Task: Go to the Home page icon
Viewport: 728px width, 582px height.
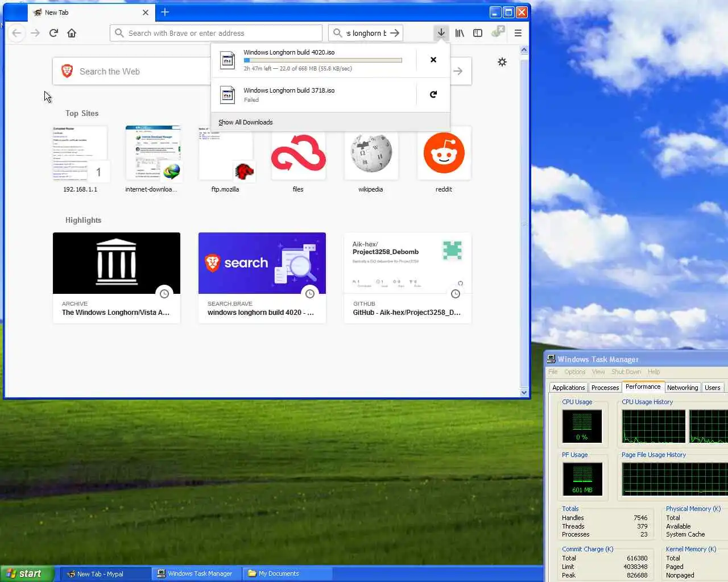Action: point(72,33)
